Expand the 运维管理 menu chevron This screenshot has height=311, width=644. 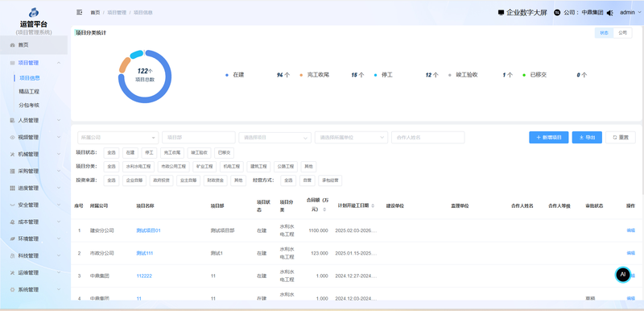click(x=59, y=272)
